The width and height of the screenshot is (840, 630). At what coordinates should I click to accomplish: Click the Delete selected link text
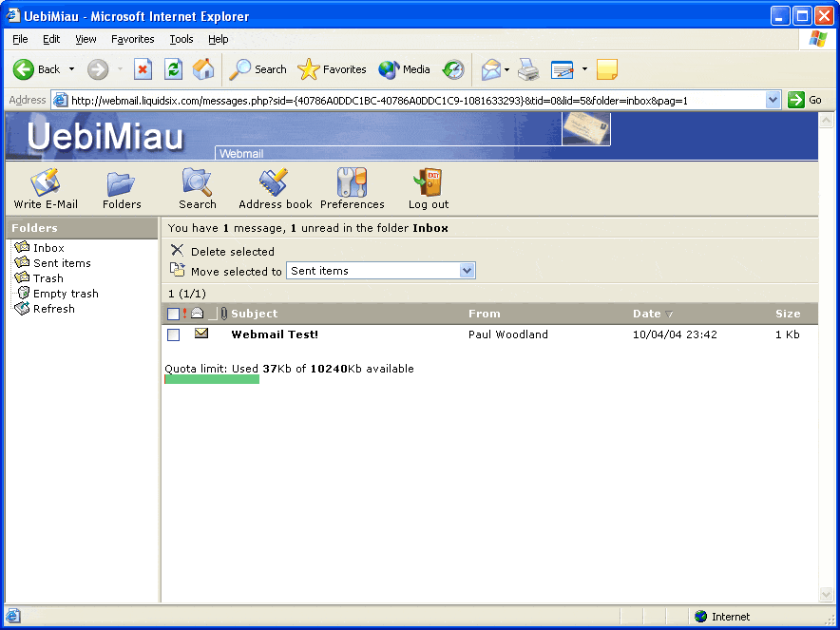[233, 251]
